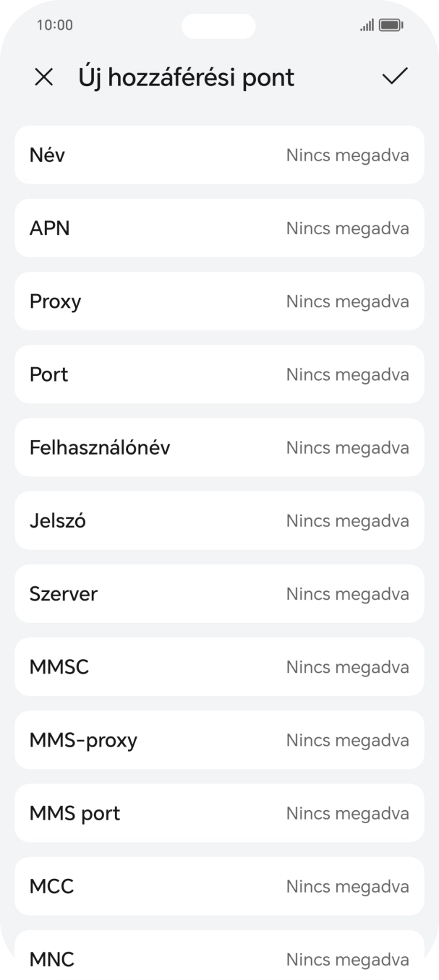The image size is (439, 980).
Task: Tap 'Nincs megadva' next to APN
Action: [348, 228]
